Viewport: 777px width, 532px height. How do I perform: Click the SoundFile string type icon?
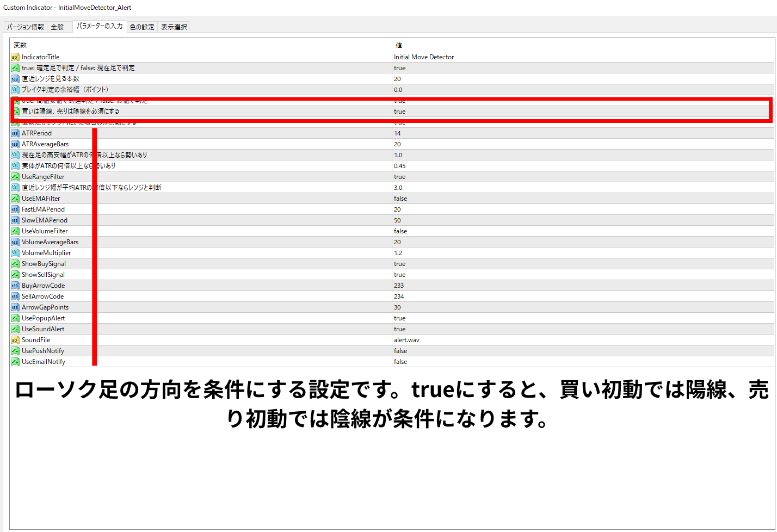tap(15, 340)
